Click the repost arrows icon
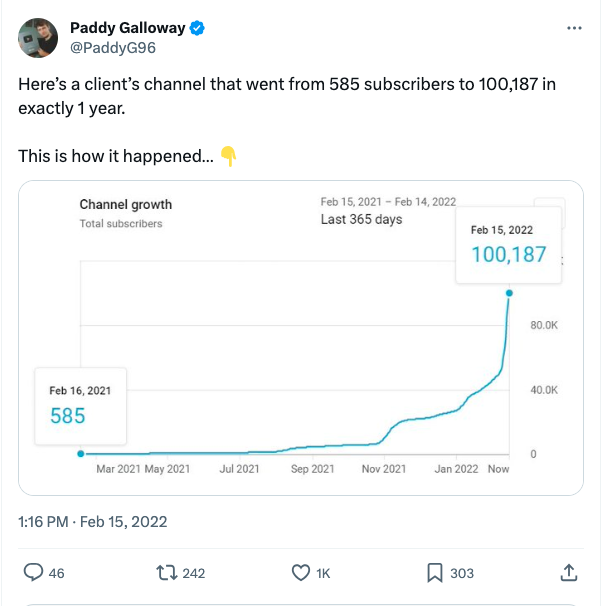Screen dimensions: 603x606 pyautogui.click(x=167, y=573)
